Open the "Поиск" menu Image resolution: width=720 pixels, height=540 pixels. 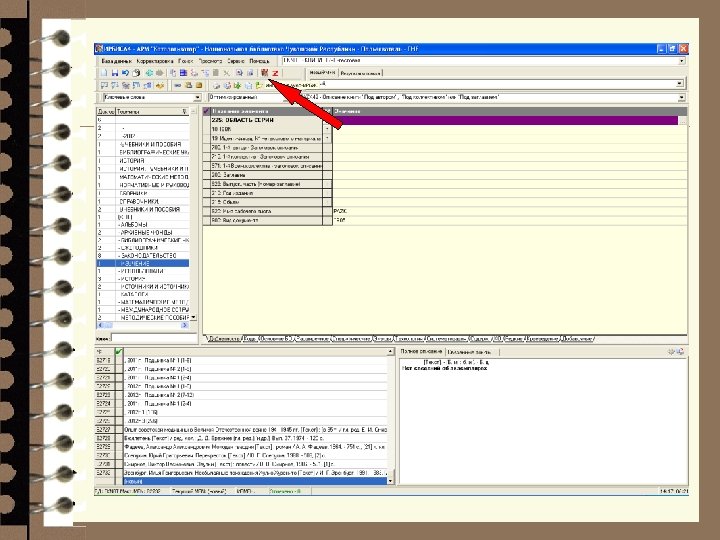[x=186, y=61]
